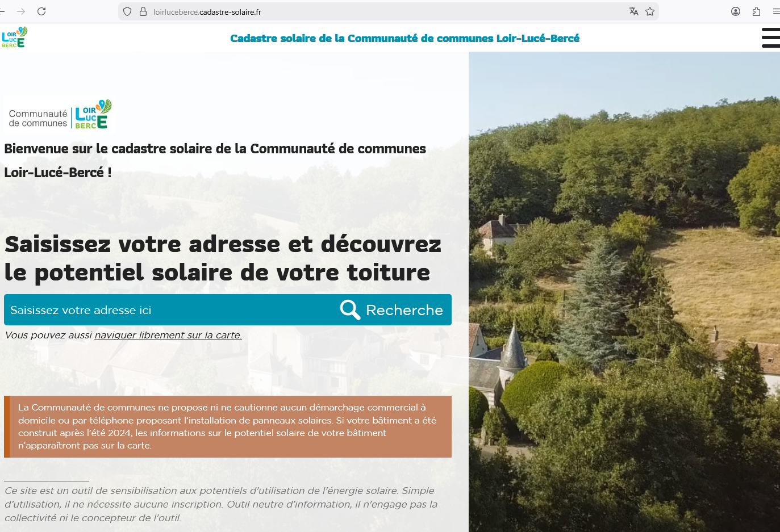Image resolution: width=780 pixels, height=532 pixels.
Task: Open the Firefox account icon
Action: tap(736, 11)
